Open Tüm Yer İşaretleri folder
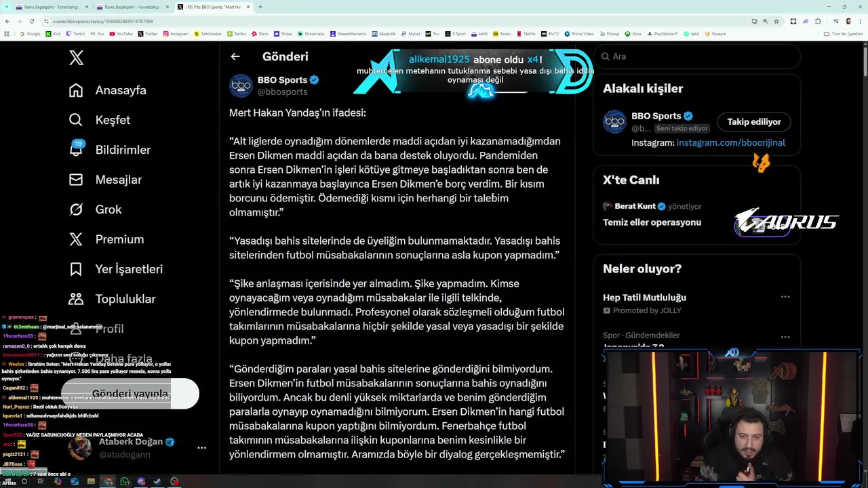 (x=842, y=34)
